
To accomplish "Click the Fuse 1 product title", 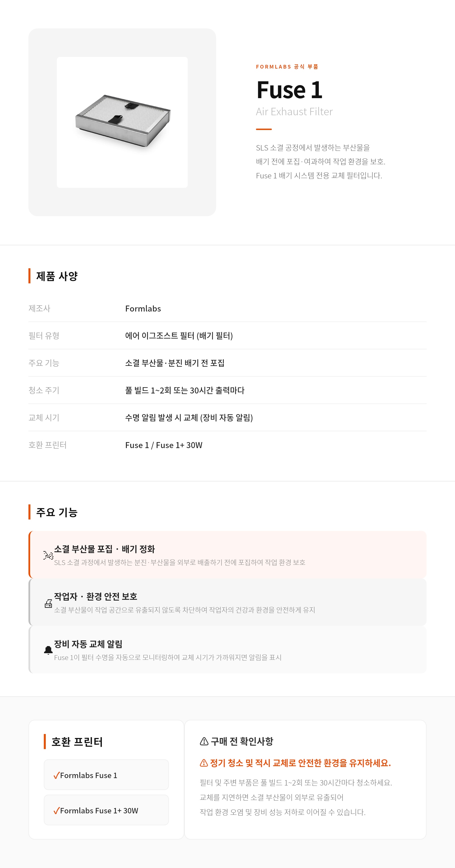I will 289,90.
